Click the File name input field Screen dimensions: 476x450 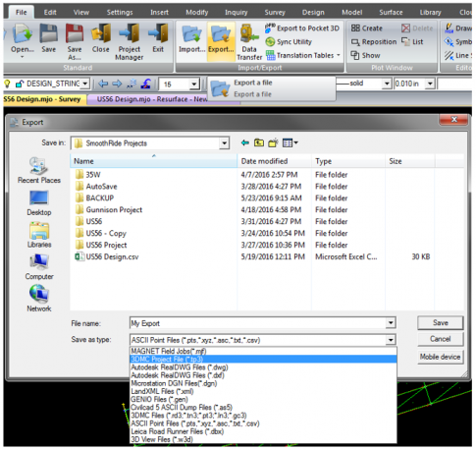[x=258, y=323]
